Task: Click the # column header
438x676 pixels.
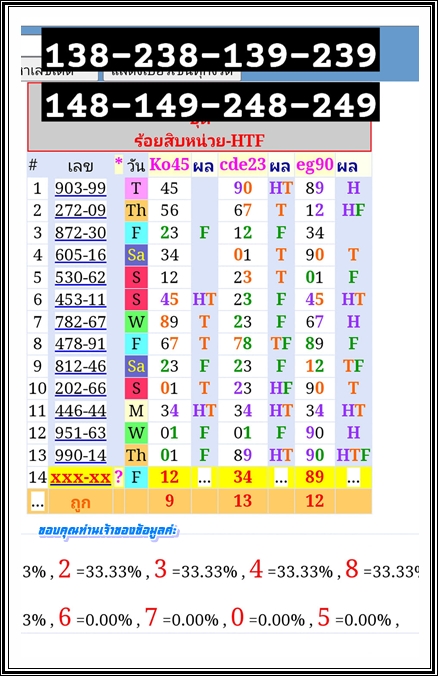Action: click(x=33, y=165)
